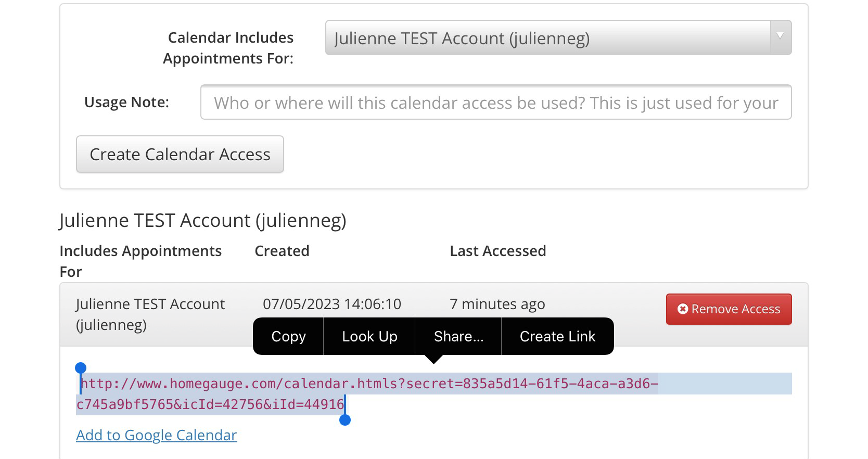This screenshot has height=459, width=868.
Task: Click the 07/05/2023 14:06:10 created date
Action: [x=331, y=304]
